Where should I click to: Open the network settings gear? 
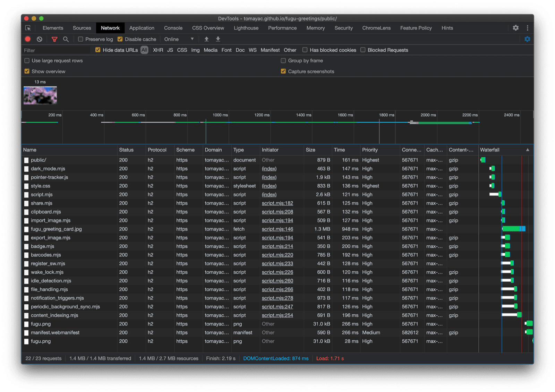pos(527,39)
